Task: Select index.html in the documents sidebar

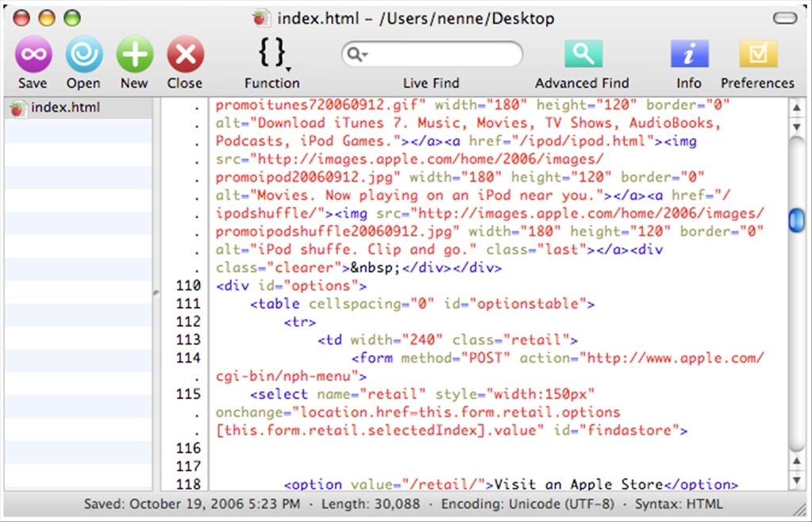Action: tap(79, 108)
